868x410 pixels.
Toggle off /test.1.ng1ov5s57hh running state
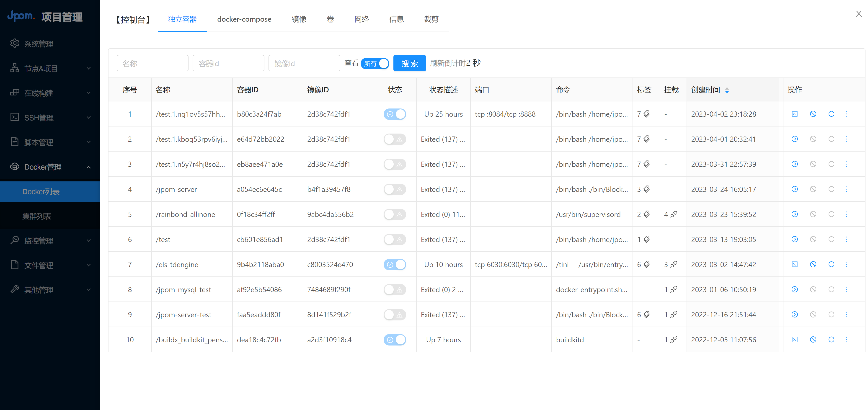pos(395,114)
